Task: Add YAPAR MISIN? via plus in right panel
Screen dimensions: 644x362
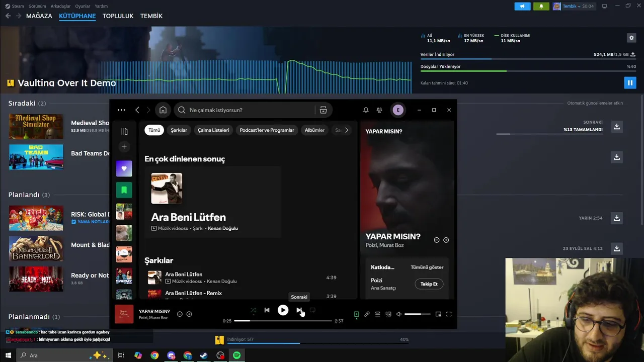Action: pos(446,240)
